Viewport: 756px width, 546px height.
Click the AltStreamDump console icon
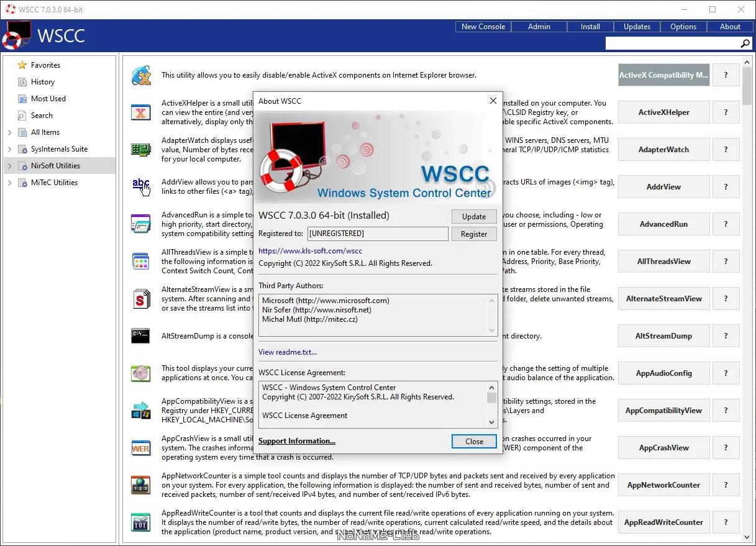point(141,336)
